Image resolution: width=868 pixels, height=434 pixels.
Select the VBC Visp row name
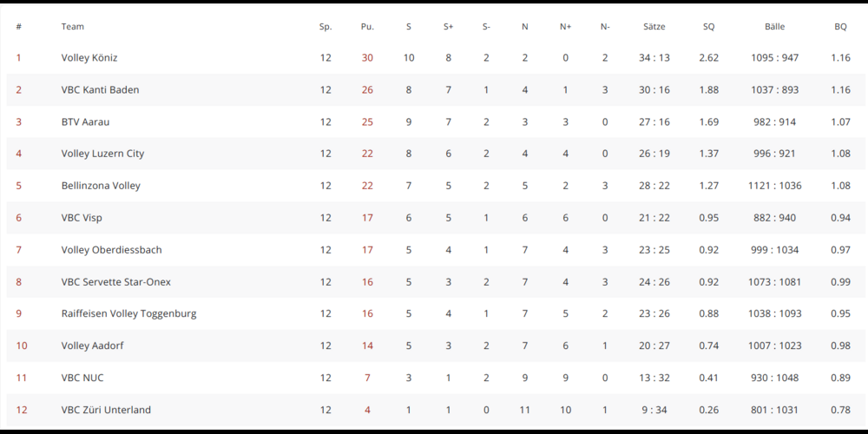(x=82, y=218)
